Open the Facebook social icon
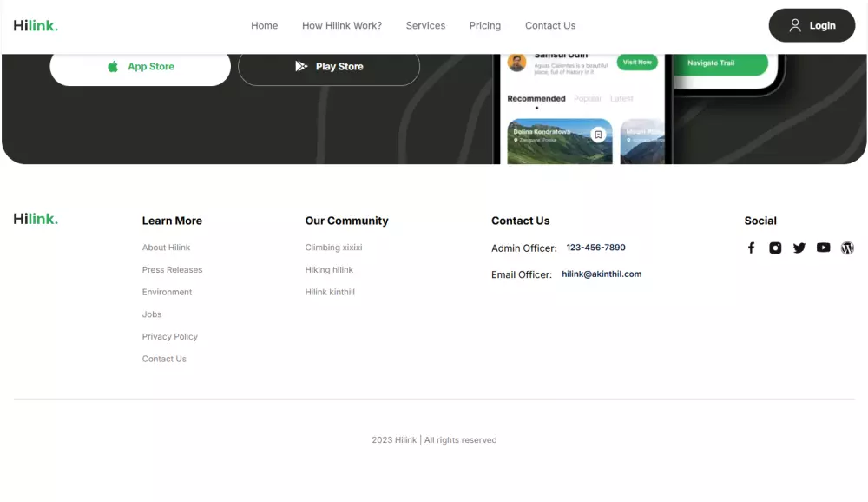The width and height of the screenshot is (868, 502). 751,248
